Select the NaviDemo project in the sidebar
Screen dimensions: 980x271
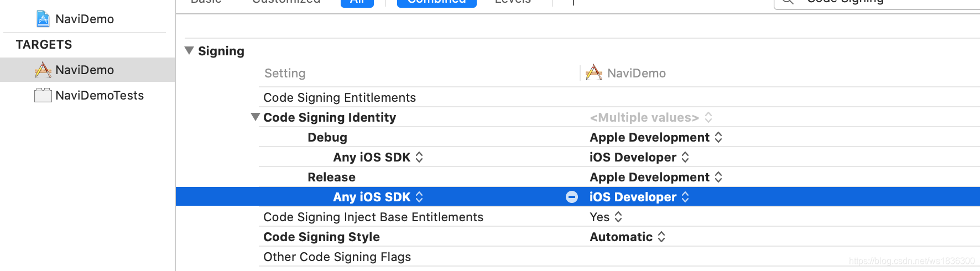click(x=85, y=19)
